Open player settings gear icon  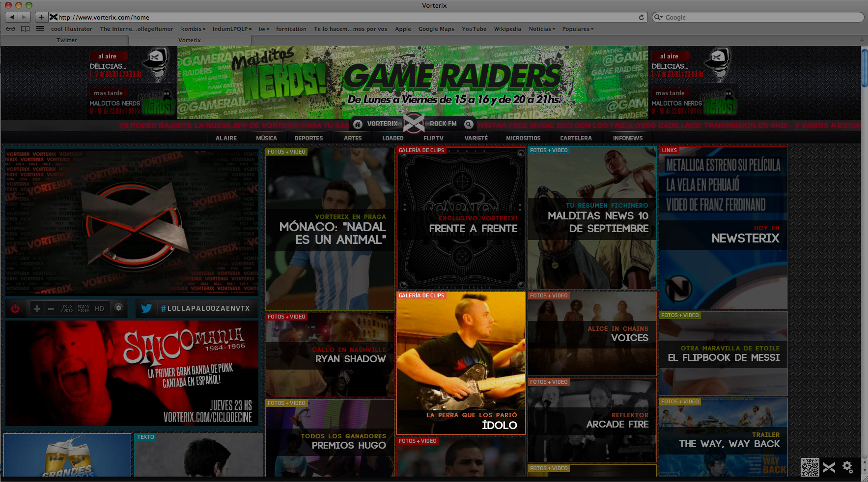118,308
